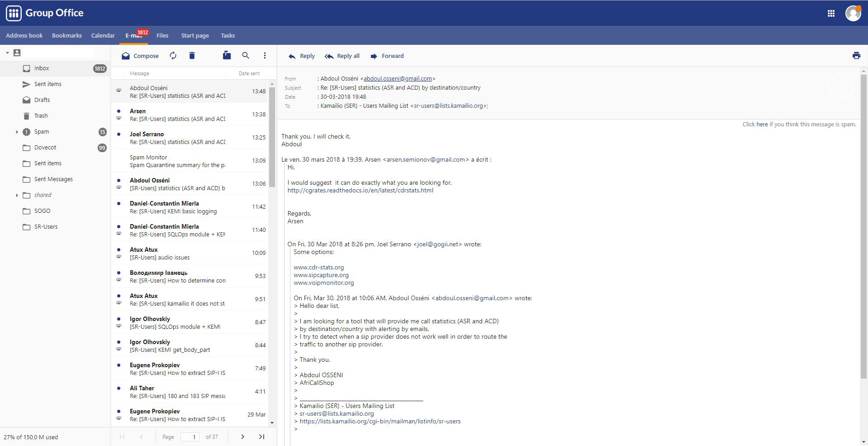Screen dimensions: 868x446
Task: Switch to Address book tab
Action: [x=24, y=35]
